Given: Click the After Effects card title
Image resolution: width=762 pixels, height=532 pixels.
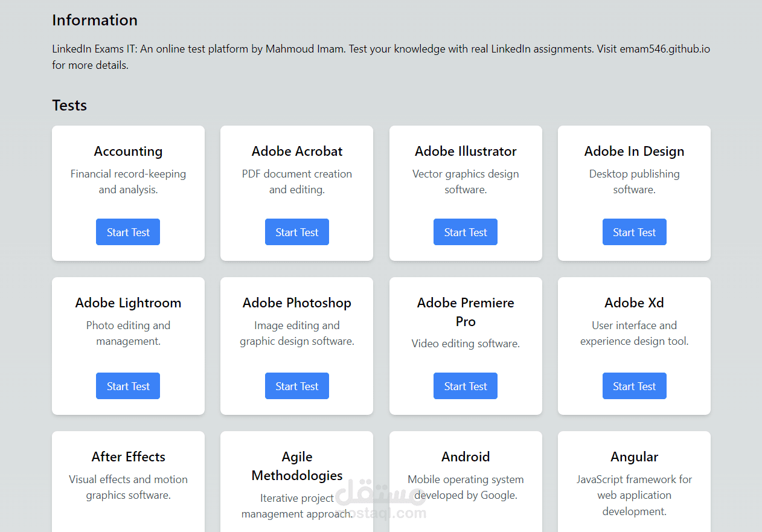Looking at the screenshot, I should (x=128, y=457).
